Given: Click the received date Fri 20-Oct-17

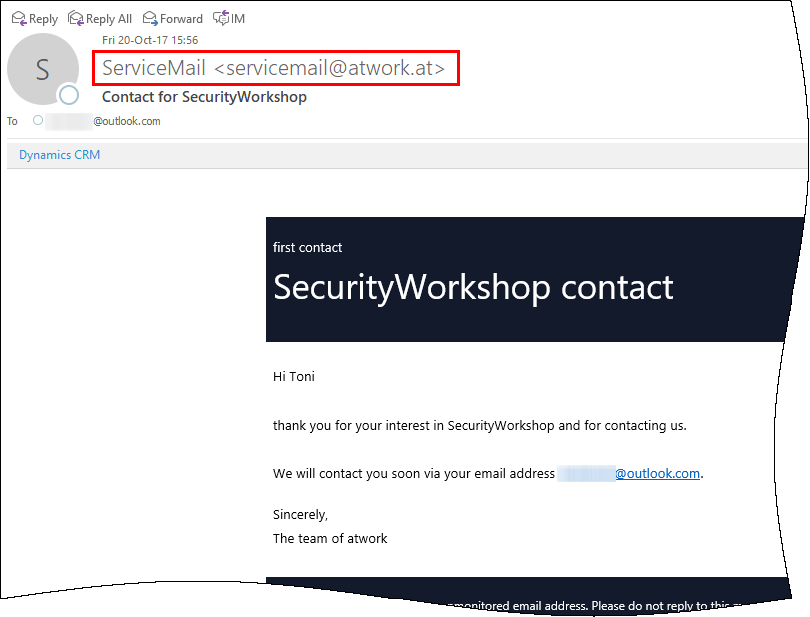Looking at the screenshot, I should [x=150, y=40].
